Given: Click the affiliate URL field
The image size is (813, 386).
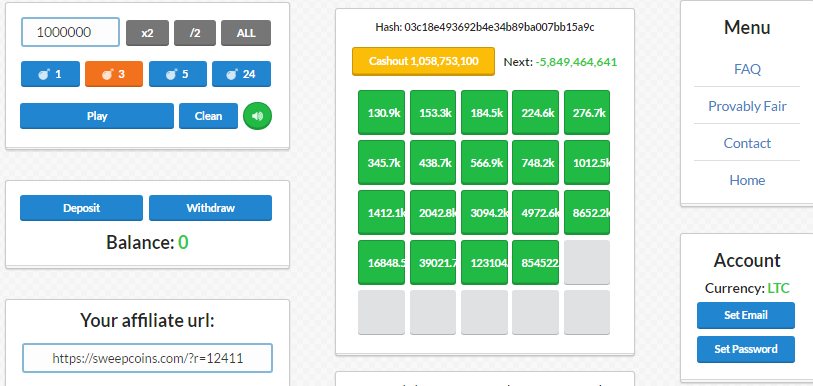Looking at the screenshot, I should click(x=147, y=358).
